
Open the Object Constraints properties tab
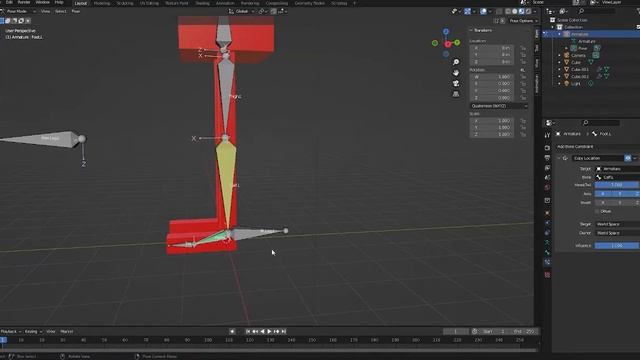coord(547,233)
